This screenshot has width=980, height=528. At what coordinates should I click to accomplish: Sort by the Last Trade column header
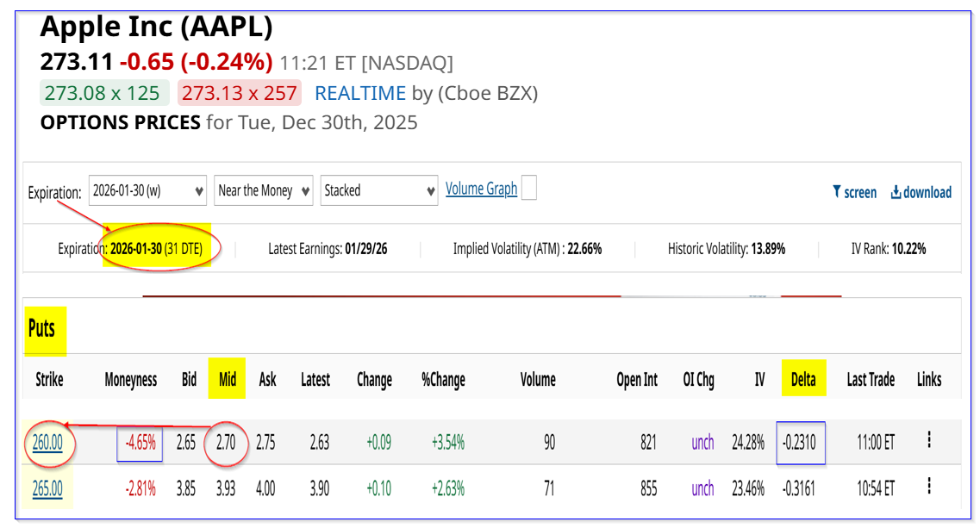[871, 379]
